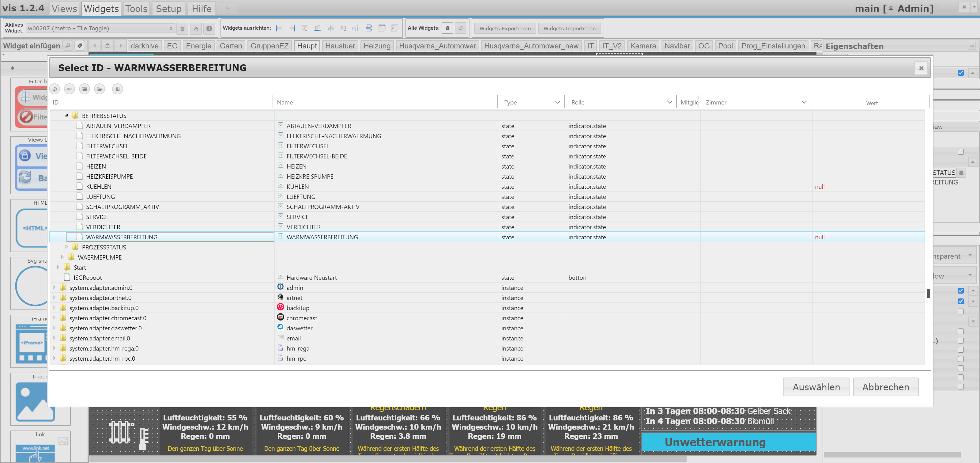Expand all nodes open-folder icon in dialog
Viewport: 980px width, 463px height.
pyautogui.click(x=99, y=89)
